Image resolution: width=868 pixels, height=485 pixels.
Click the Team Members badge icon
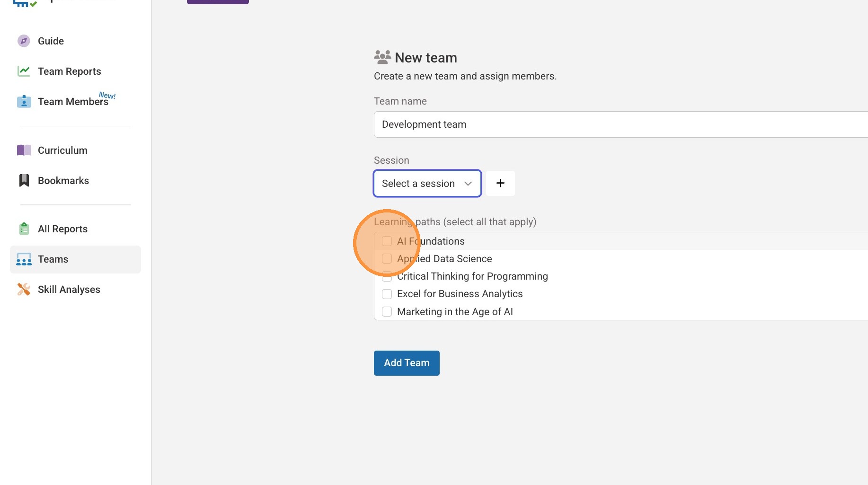pos(24,102)
